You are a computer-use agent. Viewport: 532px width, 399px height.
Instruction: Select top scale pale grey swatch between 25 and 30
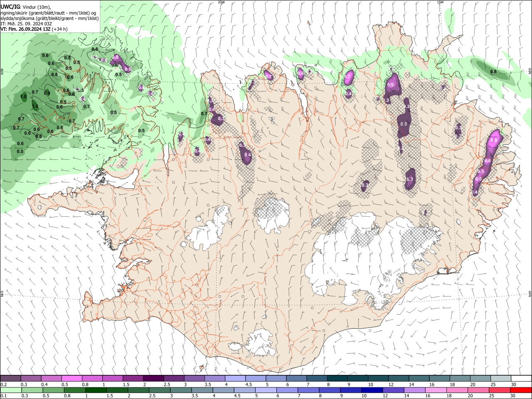pyautogui.click(x=500, y=378)
